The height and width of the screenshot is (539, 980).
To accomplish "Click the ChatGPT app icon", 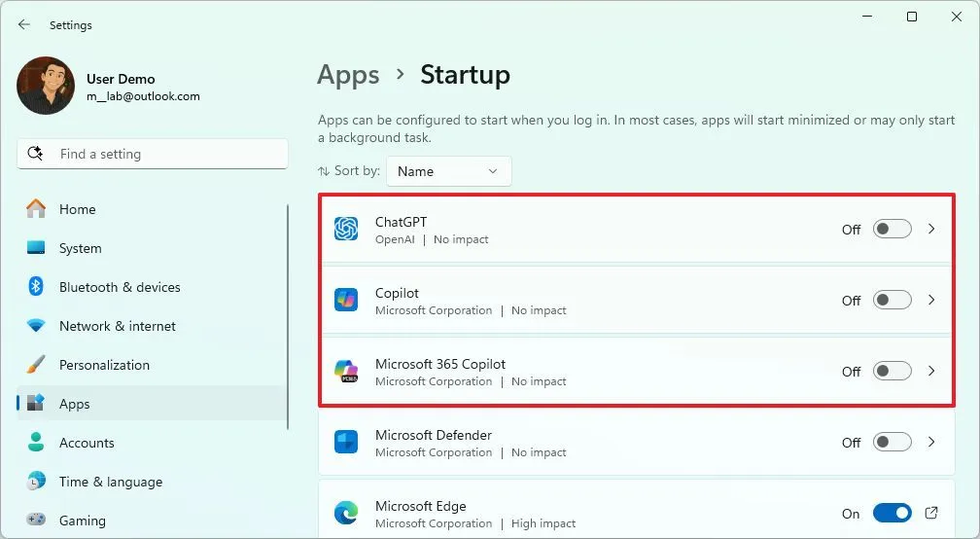I will 346,229.
